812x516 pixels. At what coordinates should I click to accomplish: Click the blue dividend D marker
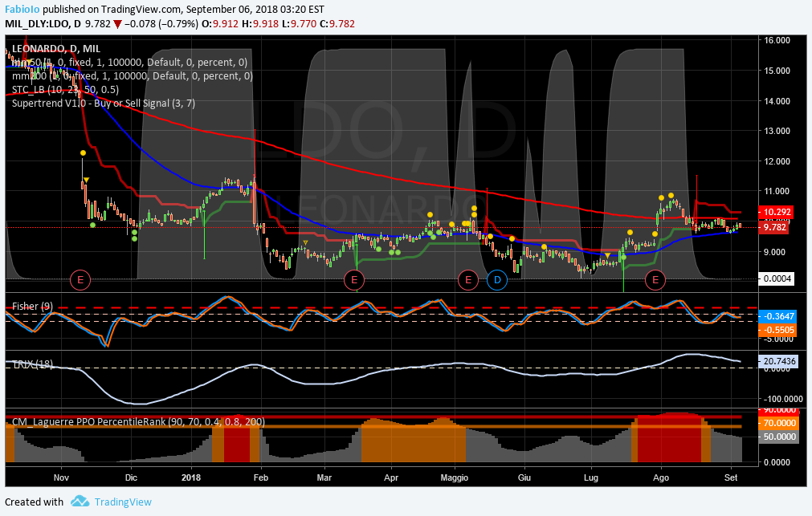click(497, 280)
